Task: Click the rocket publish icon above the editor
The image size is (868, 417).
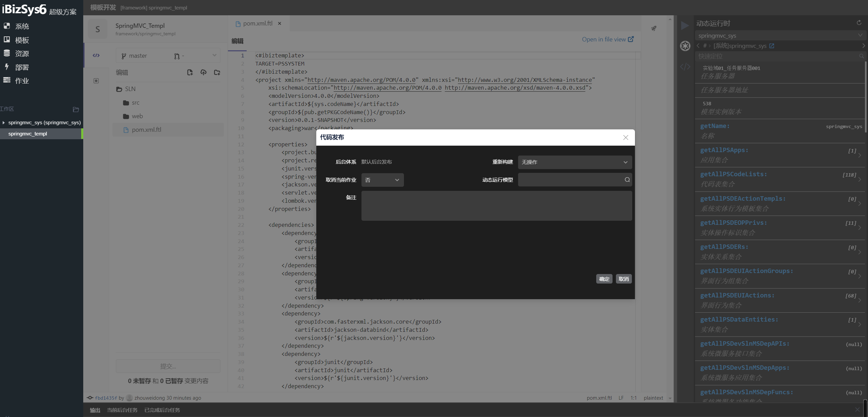Action: [x=654, y=29]
